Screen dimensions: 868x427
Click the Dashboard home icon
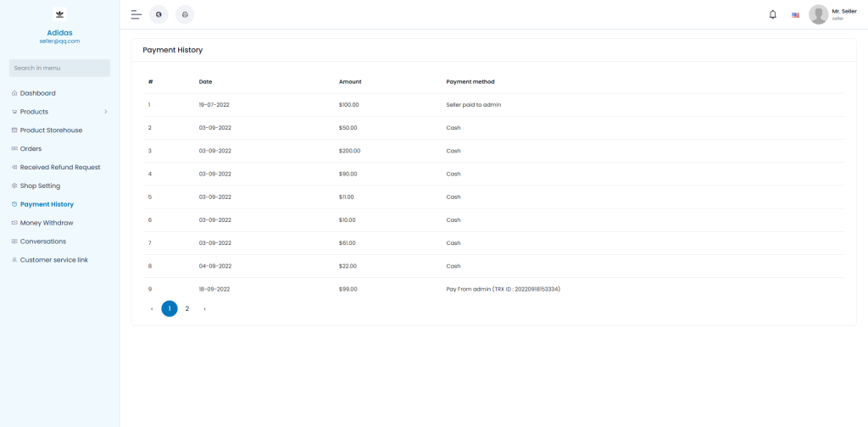coord(14,93)
